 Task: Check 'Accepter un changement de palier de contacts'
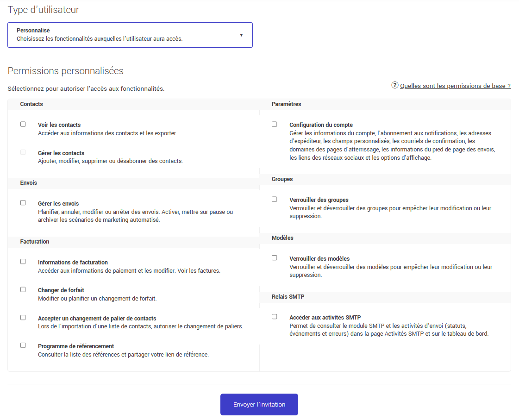23,318
